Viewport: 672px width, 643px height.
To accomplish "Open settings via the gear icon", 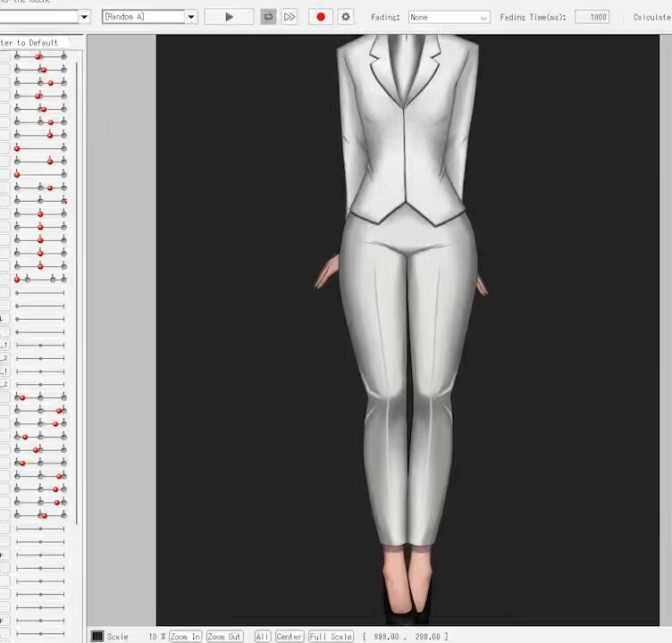I will [x=346, y=17].
